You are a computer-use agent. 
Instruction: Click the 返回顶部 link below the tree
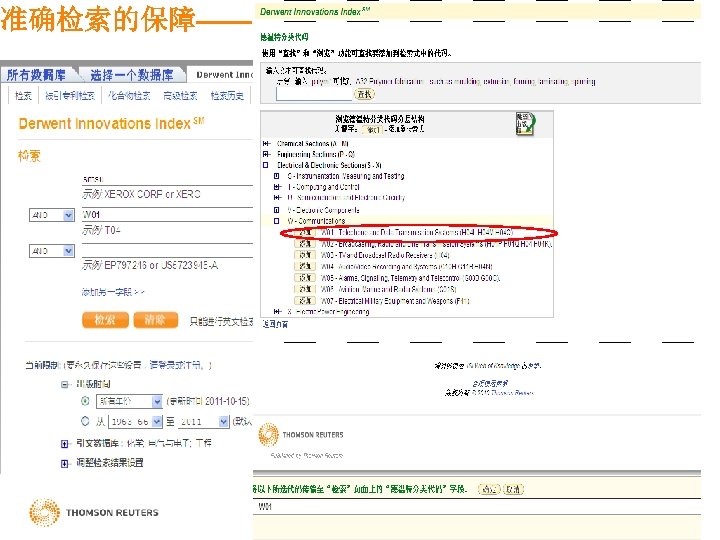tap(275, 324)
